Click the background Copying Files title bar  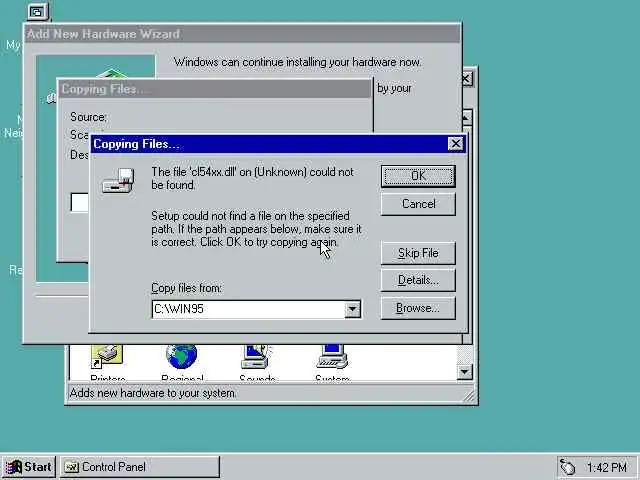pyautogui.click(x=215, y=89)
